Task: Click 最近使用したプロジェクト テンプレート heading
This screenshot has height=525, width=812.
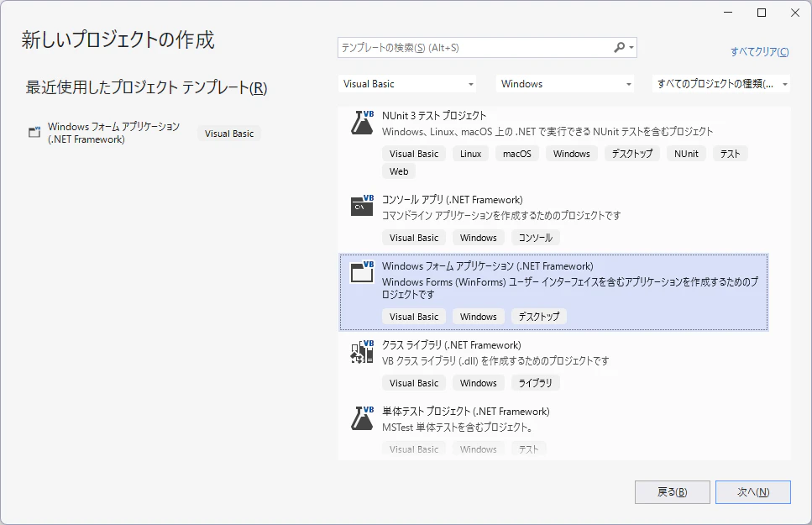Action: (x=147, y=87)
